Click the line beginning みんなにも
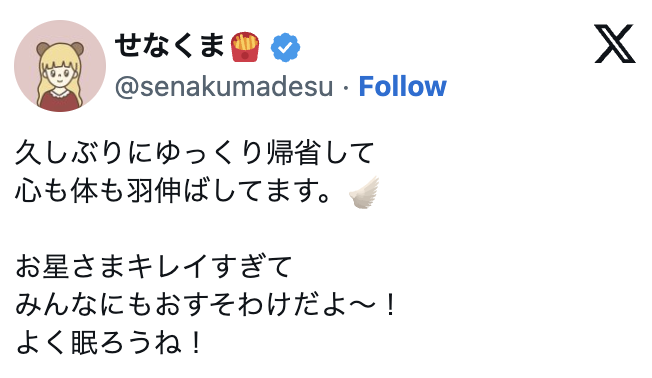This screenshot has width=652, height=378. pyautogui.click(x=206, y=306)
